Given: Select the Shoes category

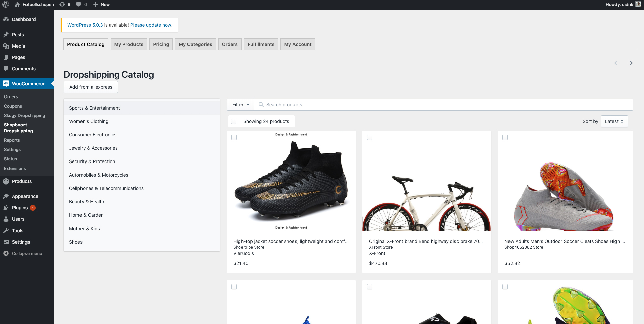Looking at the screenshot, I should click(x=142, y=242).
